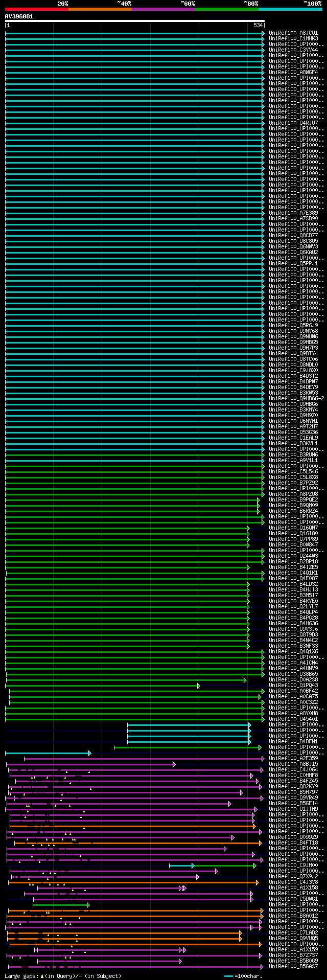Open the UniRef100_A9V1L1 entry

[x=293, y=460]
